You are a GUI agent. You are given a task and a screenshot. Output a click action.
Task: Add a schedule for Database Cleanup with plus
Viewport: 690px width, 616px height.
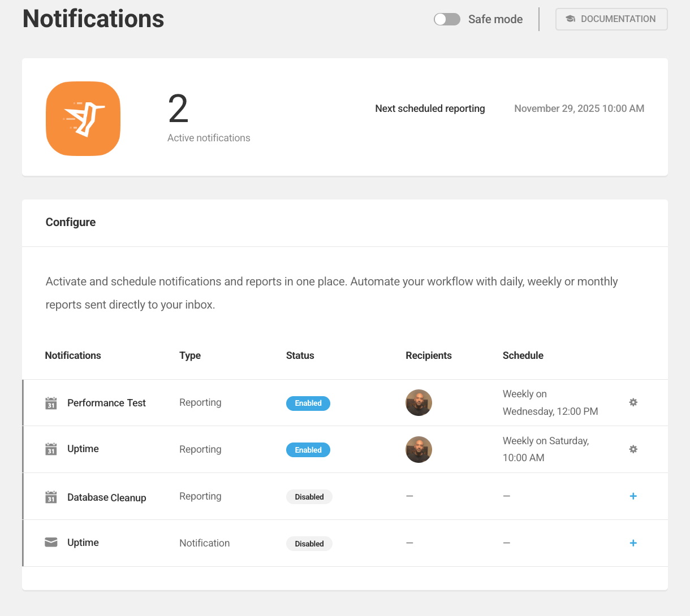(x=633, y=496)
